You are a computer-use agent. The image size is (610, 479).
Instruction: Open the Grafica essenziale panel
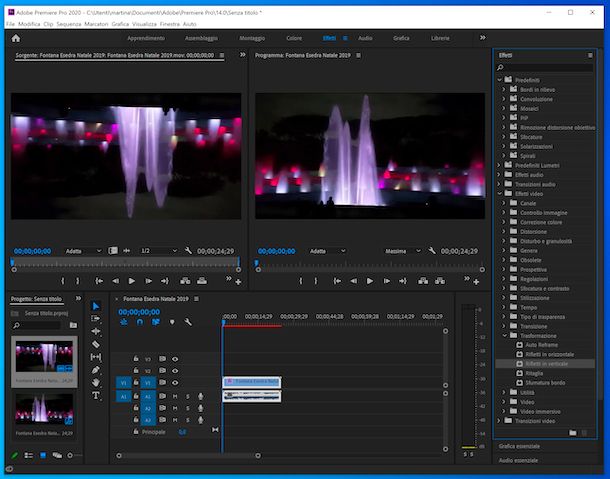click(519, 446)
